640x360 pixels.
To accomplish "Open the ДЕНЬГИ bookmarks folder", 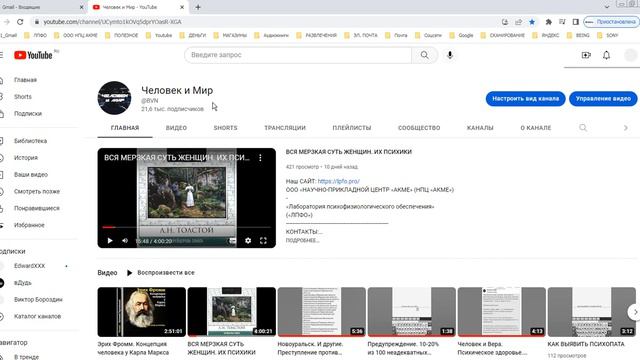I will click(193, 36).
